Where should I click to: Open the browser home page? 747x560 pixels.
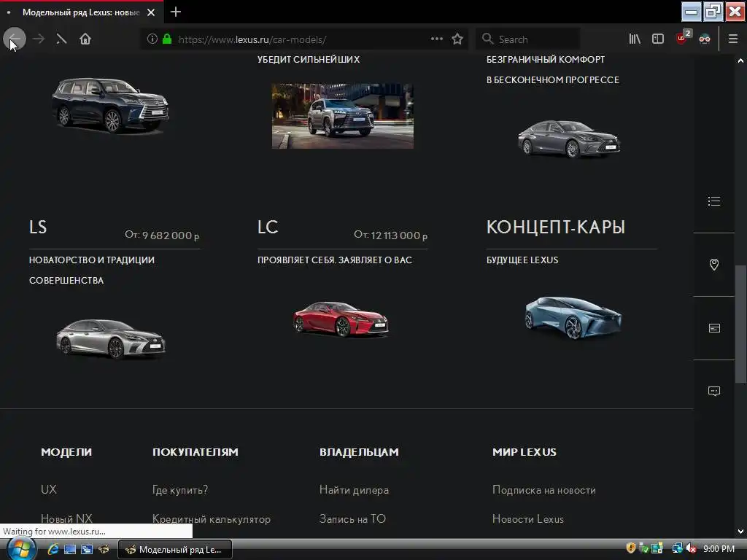85,39
